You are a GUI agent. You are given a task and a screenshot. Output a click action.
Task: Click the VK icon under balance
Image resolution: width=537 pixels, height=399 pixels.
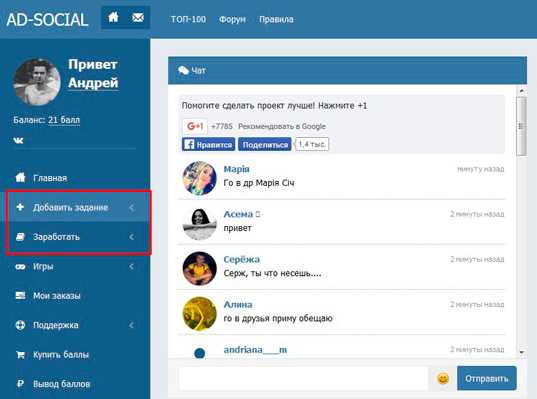[x=18, y=140]
